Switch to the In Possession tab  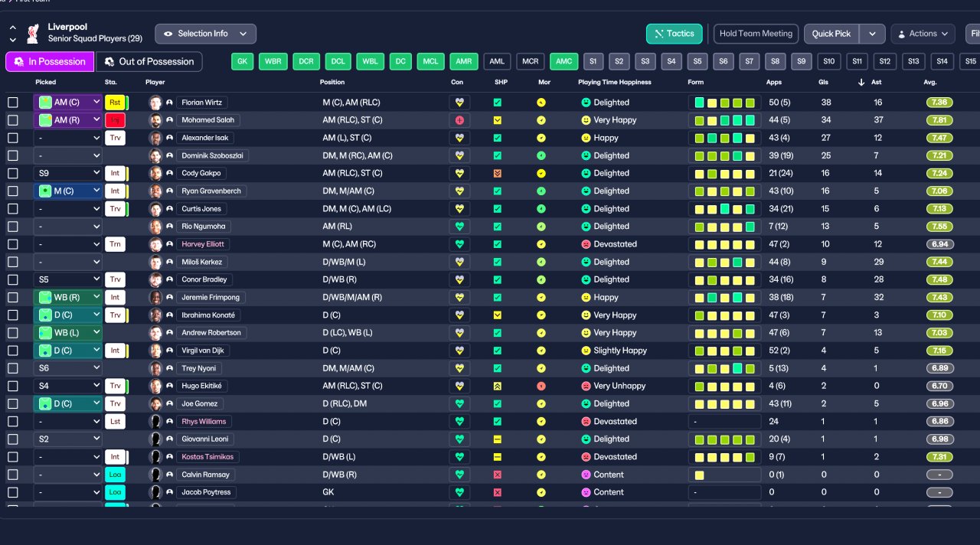[x=50, y=61]
